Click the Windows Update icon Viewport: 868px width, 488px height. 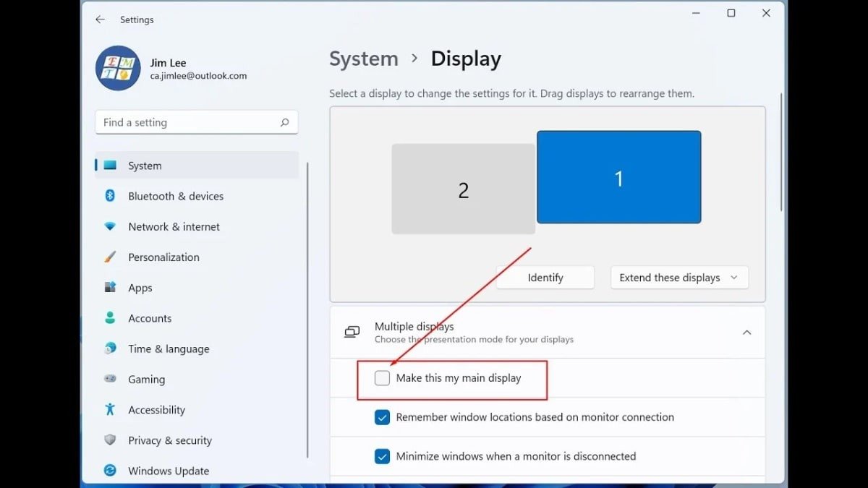pos(109,471)
